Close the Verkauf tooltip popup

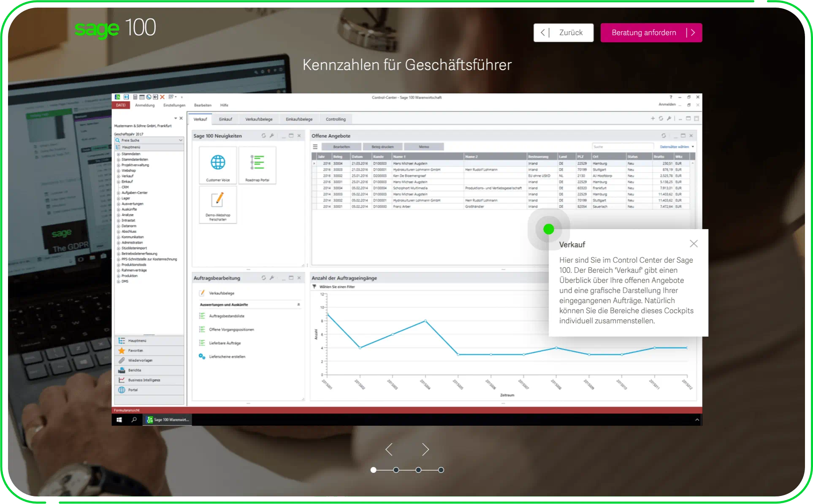694,244
